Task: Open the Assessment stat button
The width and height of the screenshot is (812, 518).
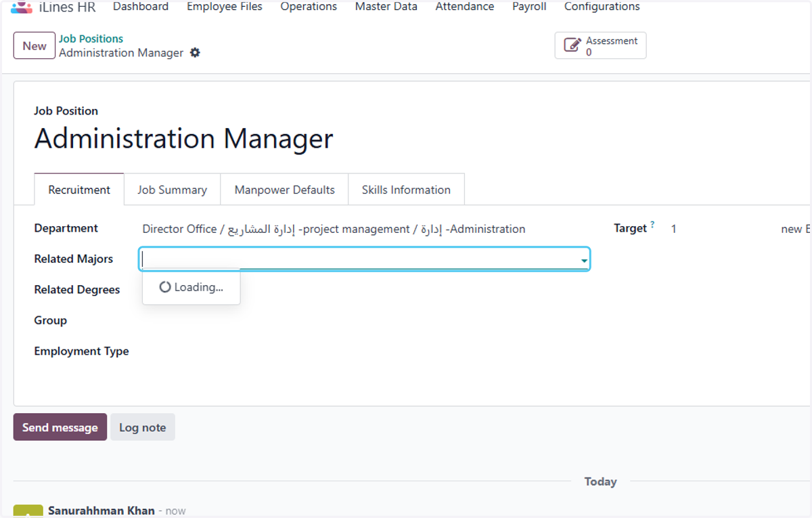Action: (x=600, y=46)
